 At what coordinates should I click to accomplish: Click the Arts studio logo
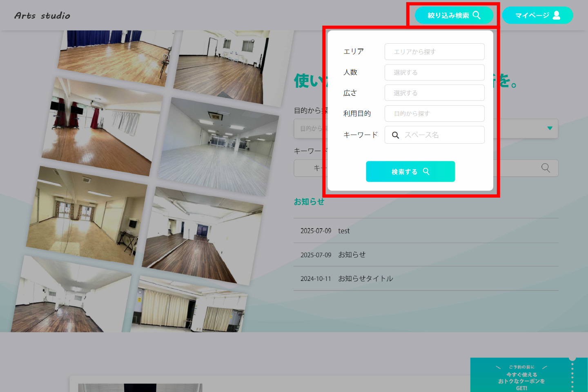[42, 16]
